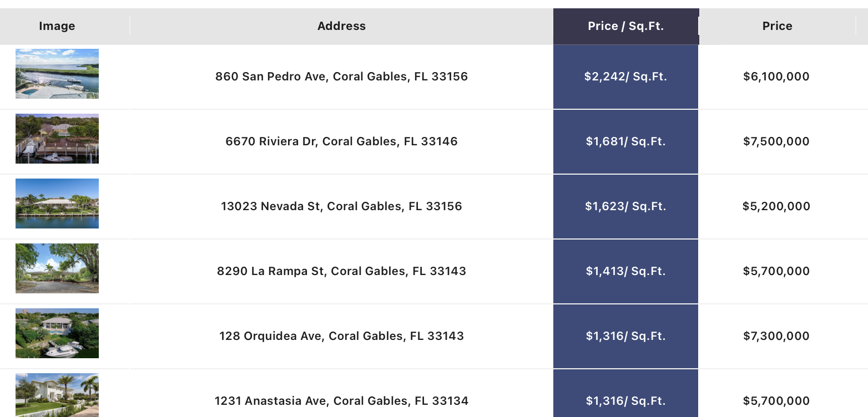Open the 860 San Pedro Ave thumbnail
The height and width of the screenshot is (417, 868).
click(x=57, y=74)
